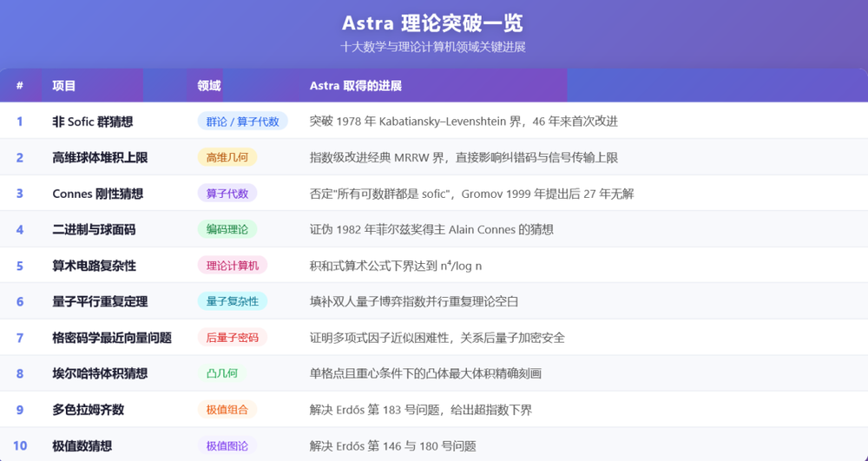The width and height of the screenshot is (868, 461).
Task: Select row number 2
Action: pyautogui.click(x=20, y=157)
